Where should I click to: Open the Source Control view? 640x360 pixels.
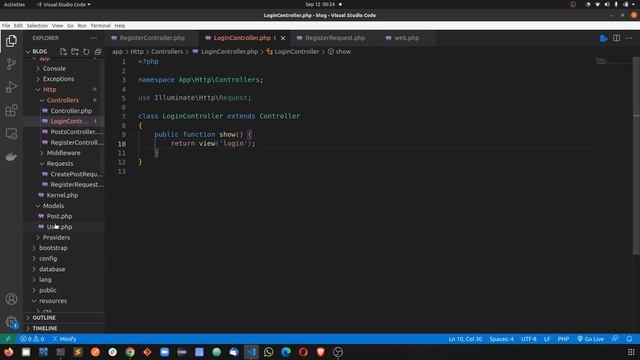(x=11, y=64)
